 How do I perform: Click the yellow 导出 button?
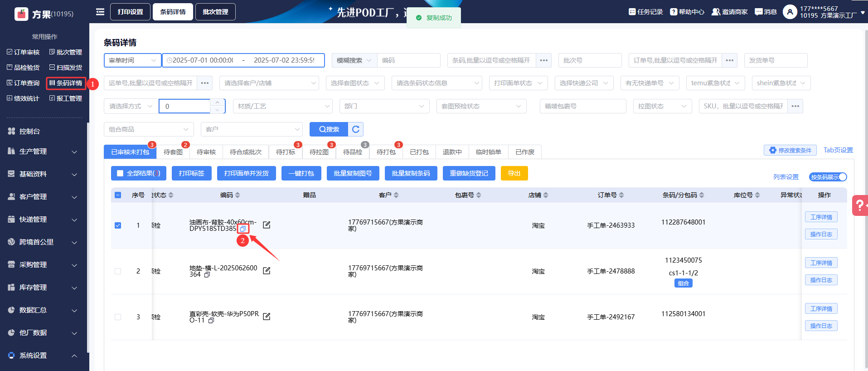coord(514,173)
